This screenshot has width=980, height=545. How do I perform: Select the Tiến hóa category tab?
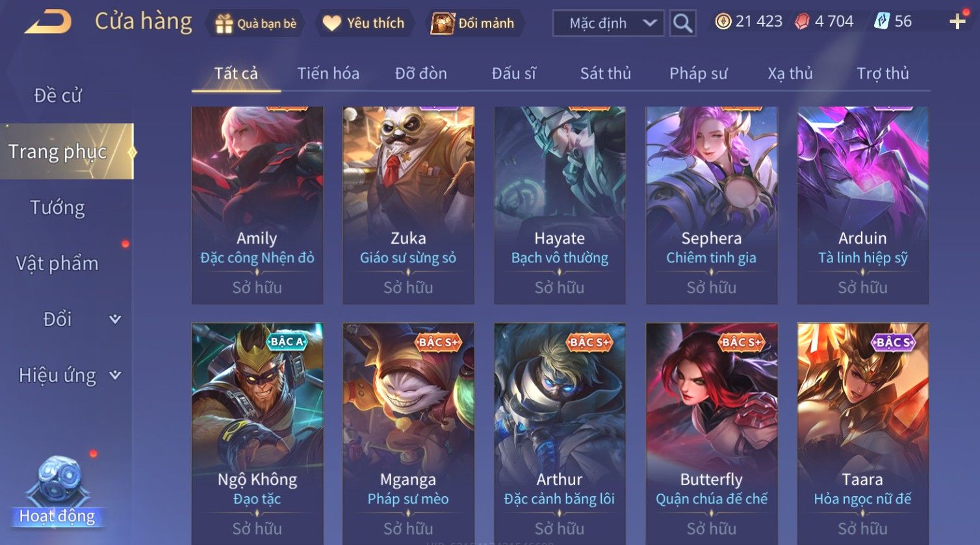(x=328, y=73)
